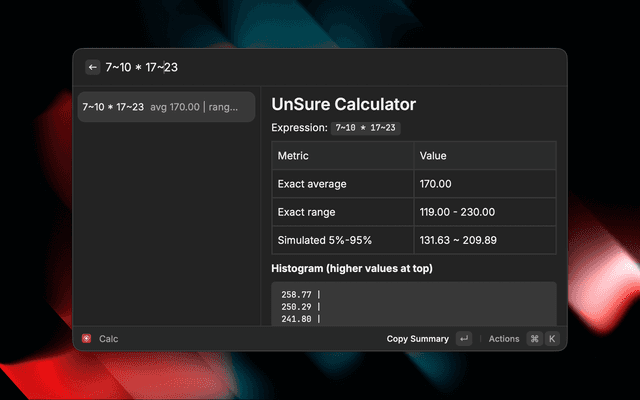Click the back arrow button

point(93,67)
